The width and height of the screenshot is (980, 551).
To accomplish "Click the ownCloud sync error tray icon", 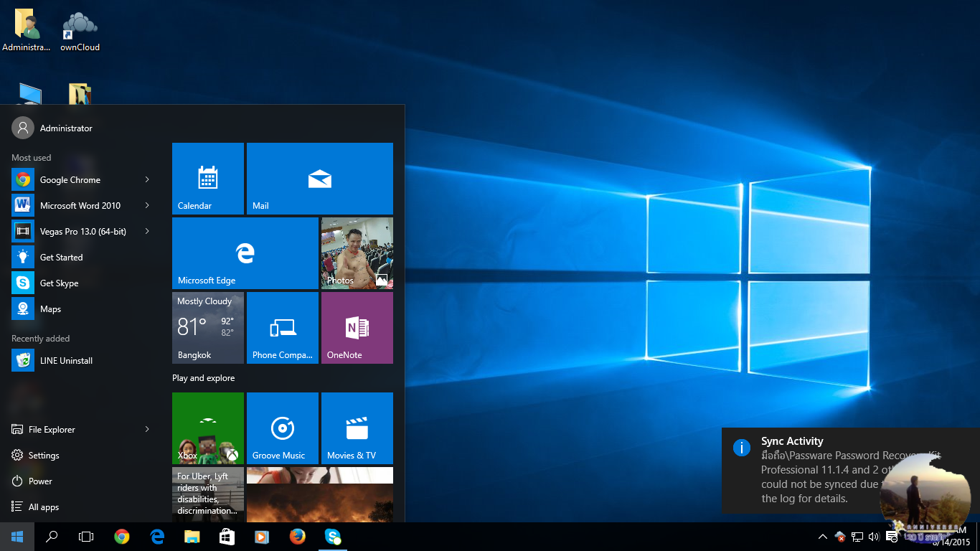I will click(x=840, y=537).
